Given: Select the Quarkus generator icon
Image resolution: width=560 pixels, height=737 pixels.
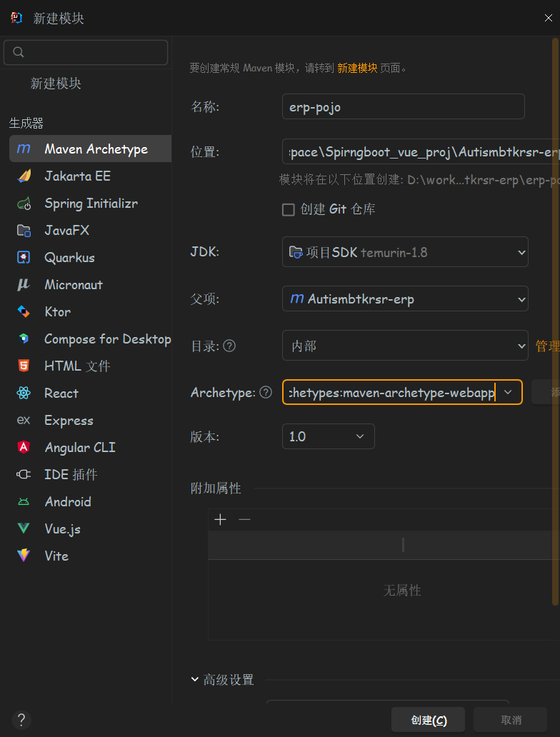Looking at the screenshot, I should 24,258.
